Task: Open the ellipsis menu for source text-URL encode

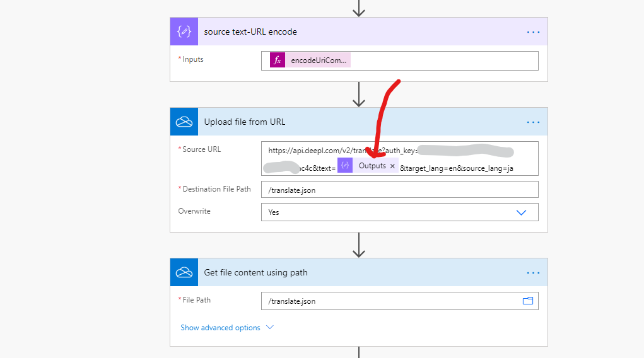Action: [x=533, y=32]
